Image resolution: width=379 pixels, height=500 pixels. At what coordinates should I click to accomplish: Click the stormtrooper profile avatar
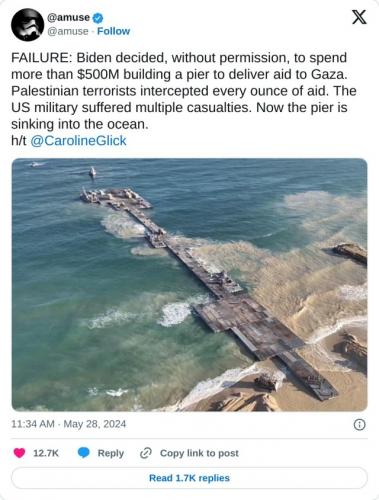click(27, 25)
